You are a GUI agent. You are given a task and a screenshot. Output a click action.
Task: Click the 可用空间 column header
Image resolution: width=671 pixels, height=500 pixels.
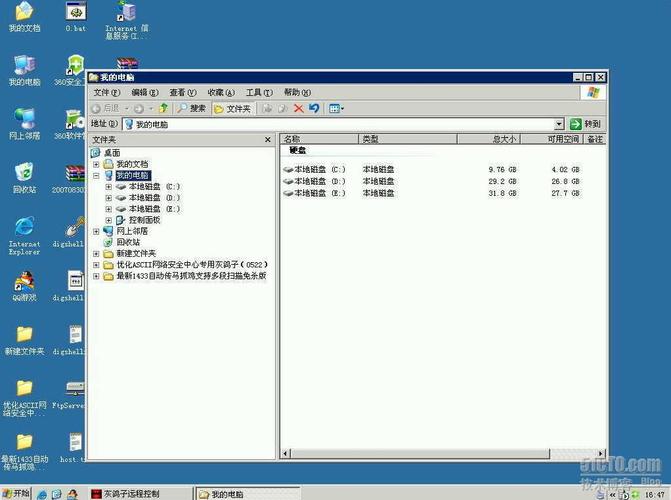click(562, 140)
